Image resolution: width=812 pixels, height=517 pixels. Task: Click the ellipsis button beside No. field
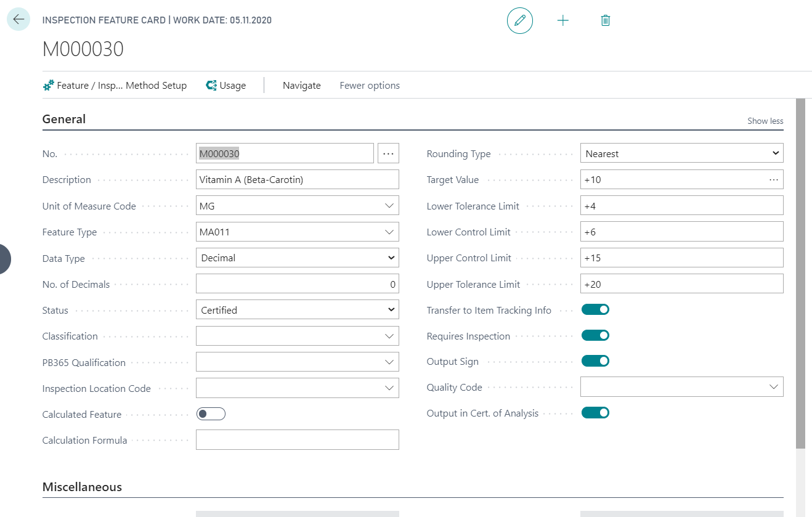pos(388,153)
